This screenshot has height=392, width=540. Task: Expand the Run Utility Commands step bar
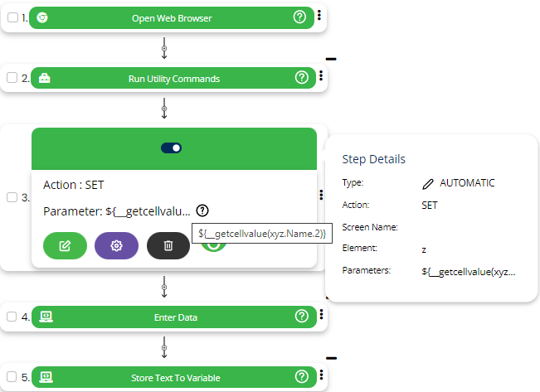coord(173,78)
